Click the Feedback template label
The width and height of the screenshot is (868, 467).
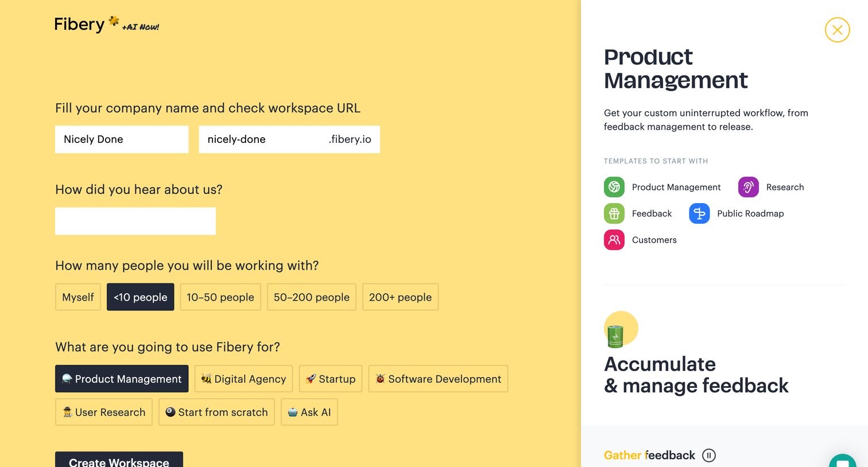tap(652, 213)
